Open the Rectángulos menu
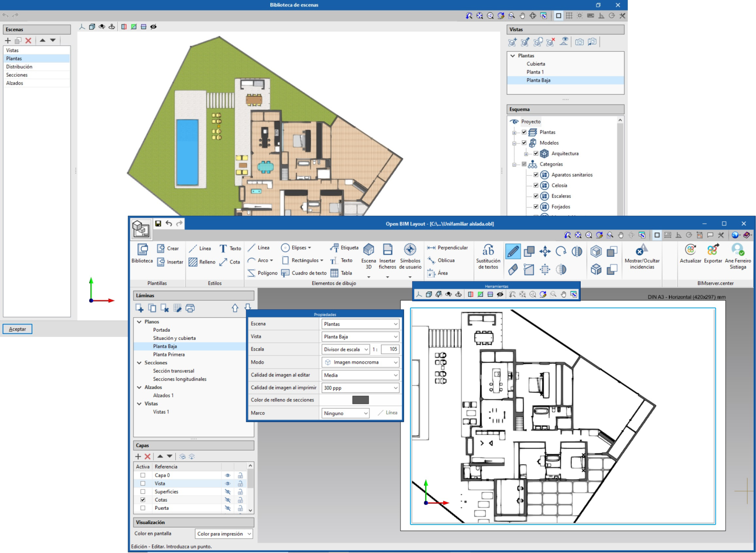Screen dimensions: 756x553 tap(322, 260)
